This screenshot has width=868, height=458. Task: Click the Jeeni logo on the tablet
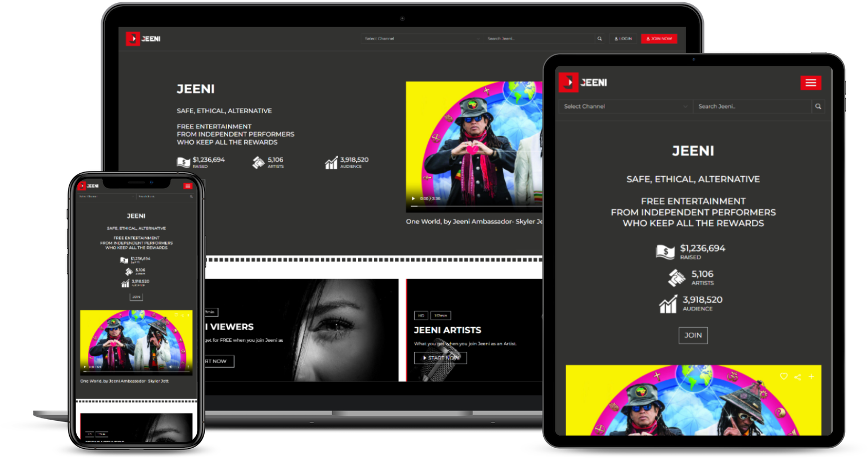click(583, 82)
